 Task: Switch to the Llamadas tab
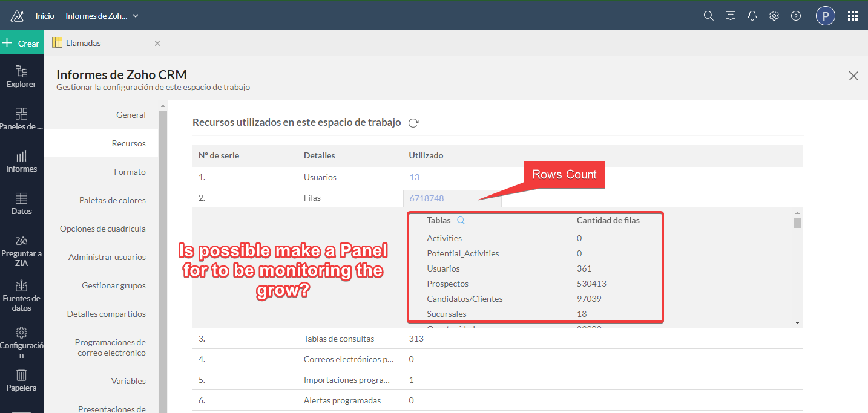click(x=84, y=43)
